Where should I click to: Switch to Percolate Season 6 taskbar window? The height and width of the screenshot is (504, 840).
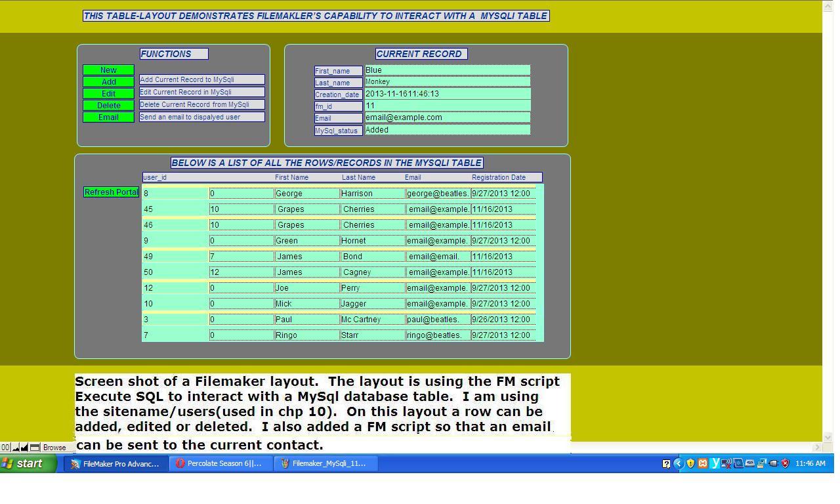click(x=220, y=463)
